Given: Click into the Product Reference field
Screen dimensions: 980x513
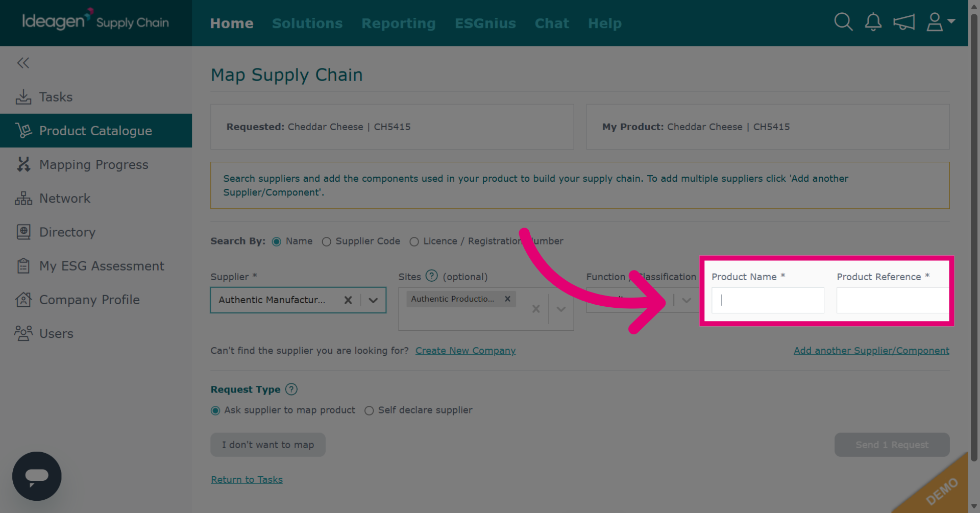Looking at the screenshot, I should [892, 300].
